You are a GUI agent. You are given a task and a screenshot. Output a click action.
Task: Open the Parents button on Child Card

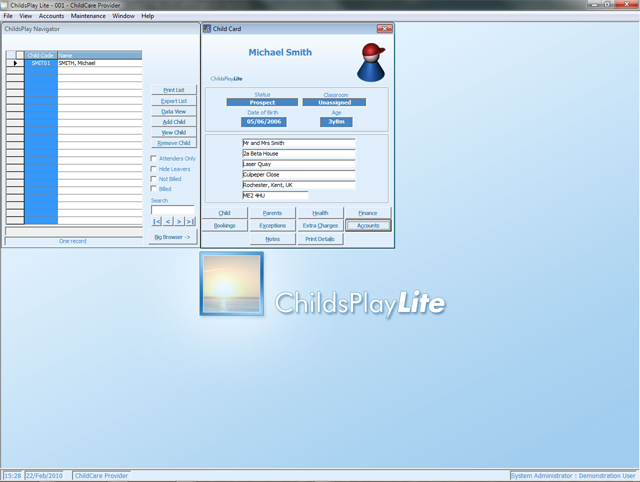click(272, 213)
